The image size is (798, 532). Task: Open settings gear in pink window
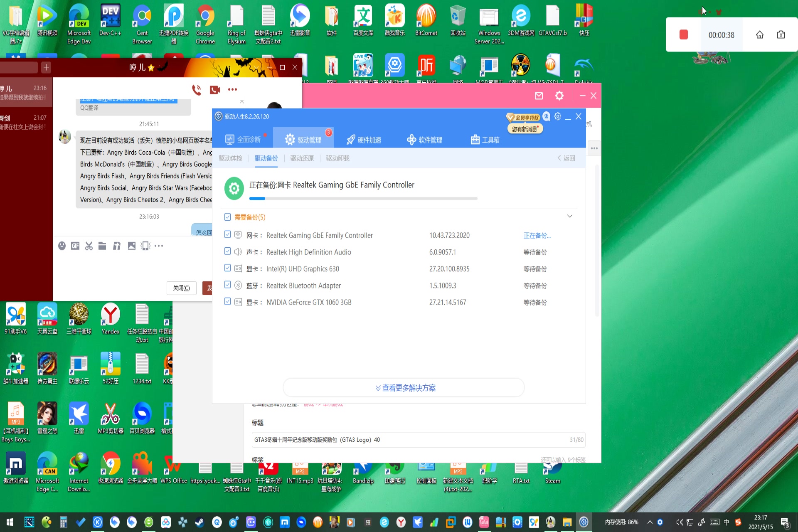click(559, 96)
